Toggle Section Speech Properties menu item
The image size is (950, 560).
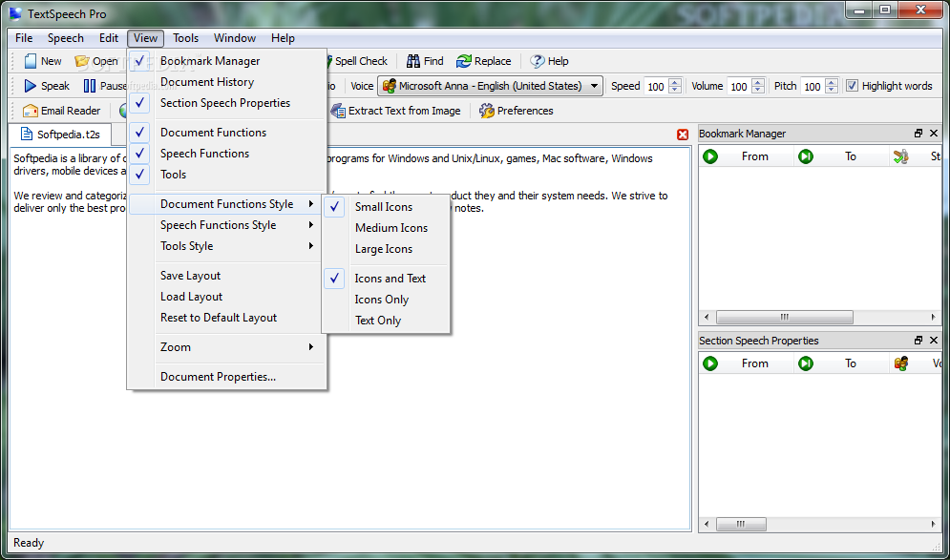point(227,103)
